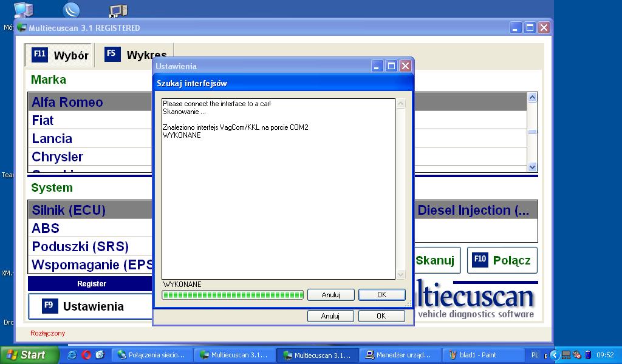Click the network tray icon

click(x=567, y=356)
